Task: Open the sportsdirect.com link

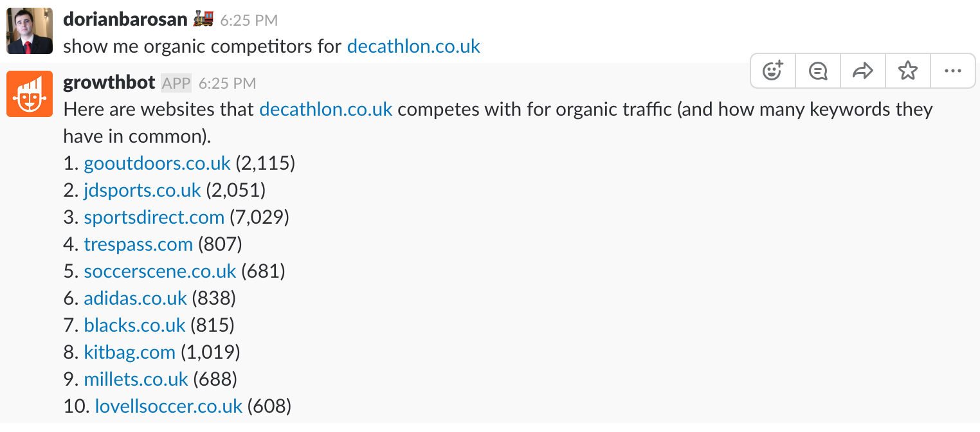Action: coord(154,217)
